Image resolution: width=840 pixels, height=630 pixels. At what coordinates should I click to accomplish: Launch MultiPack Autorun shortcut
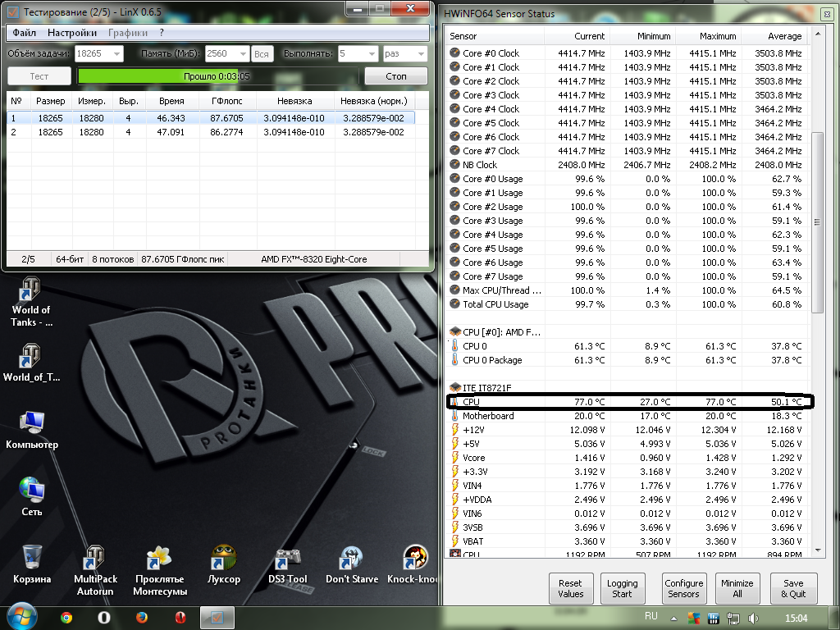[95, 571]
